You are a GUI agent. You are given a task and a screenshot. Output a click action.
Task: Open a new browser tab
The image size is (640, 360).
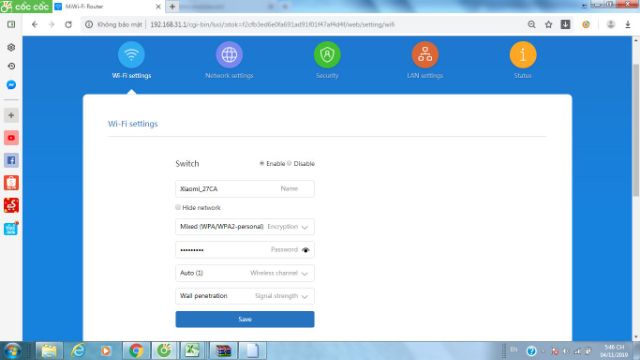pyautogui.click(x=172, y=7)
